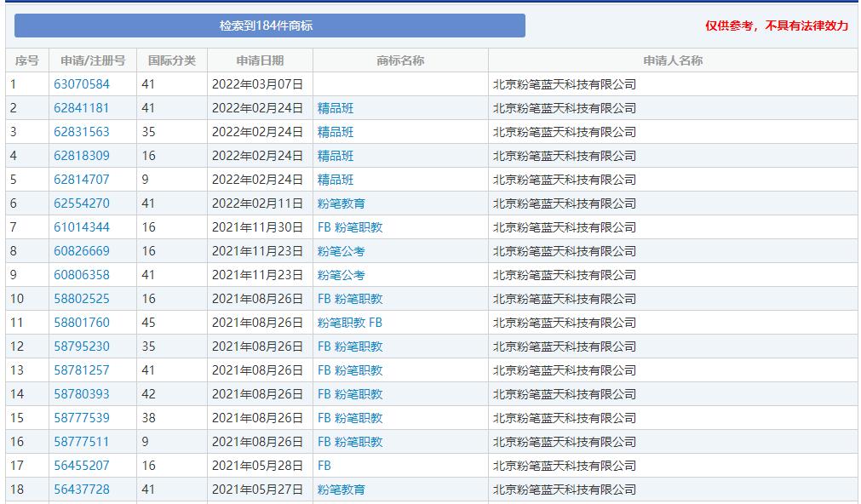Click the 申请人名称 column header
Viewport: 861px width, 504px height.
click(x=673, y=60)
